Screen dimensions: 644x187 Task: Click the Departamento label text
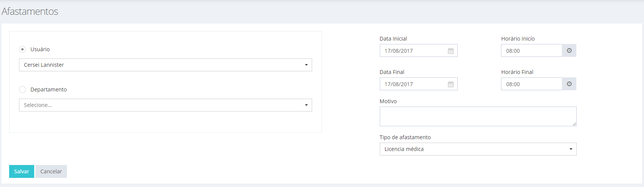(x=49, y=90)
